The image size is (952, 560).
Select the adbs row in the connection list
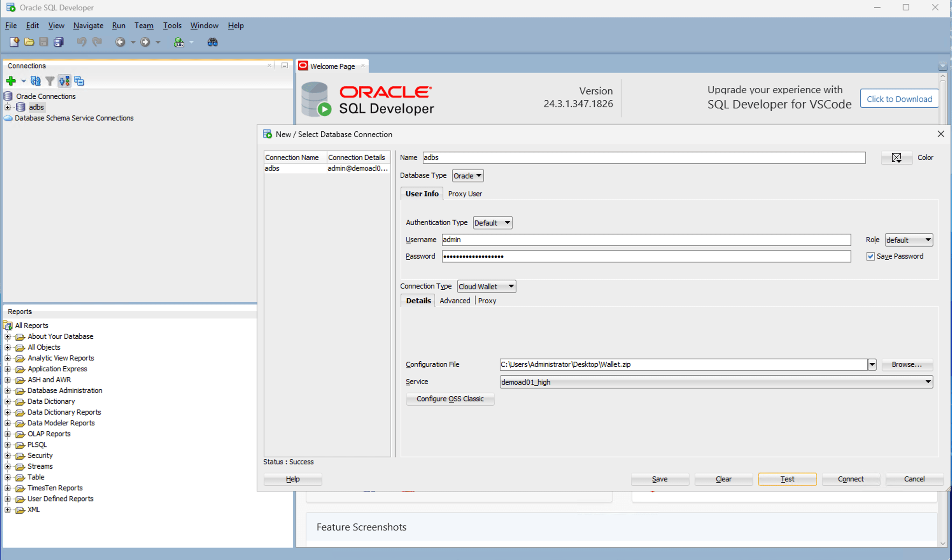tap(327, 168)
